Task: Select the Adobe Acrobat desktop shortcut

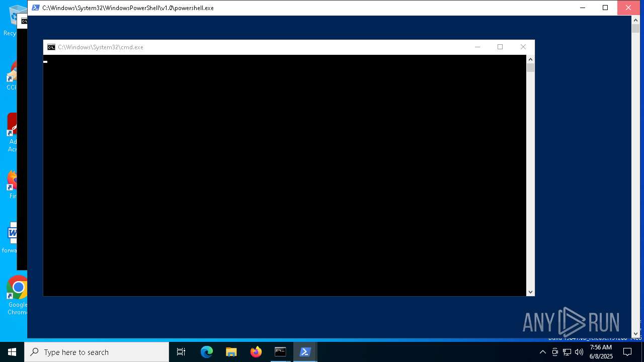Action: point(12,133)
